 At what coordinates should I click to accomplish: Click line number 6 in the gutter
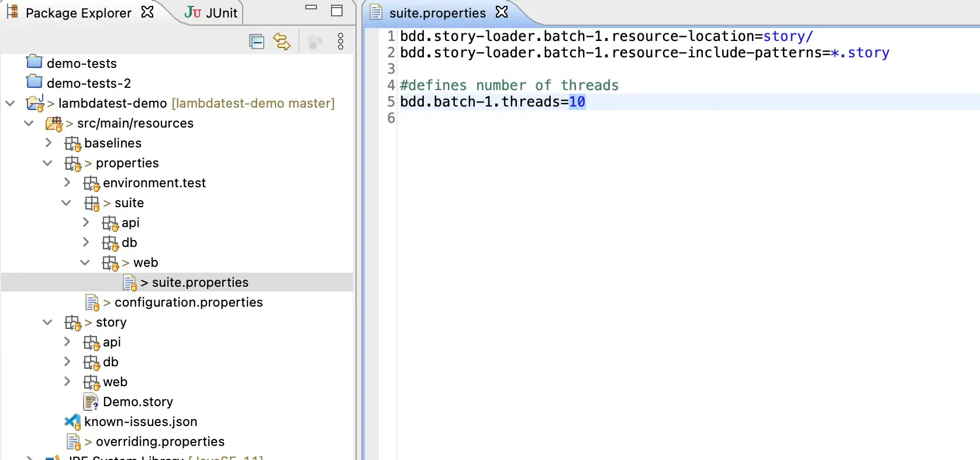[391, 118]
